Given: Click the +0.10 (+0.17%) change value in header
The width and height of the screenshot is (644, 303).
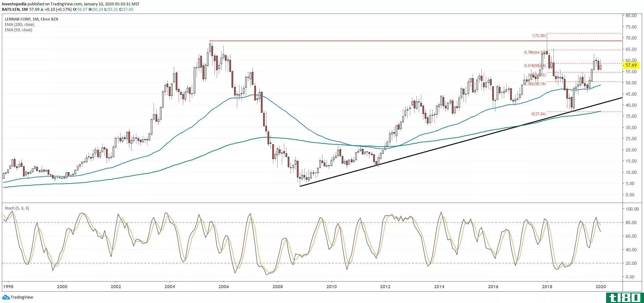Looking at the screenshot, I should point(59,9).
